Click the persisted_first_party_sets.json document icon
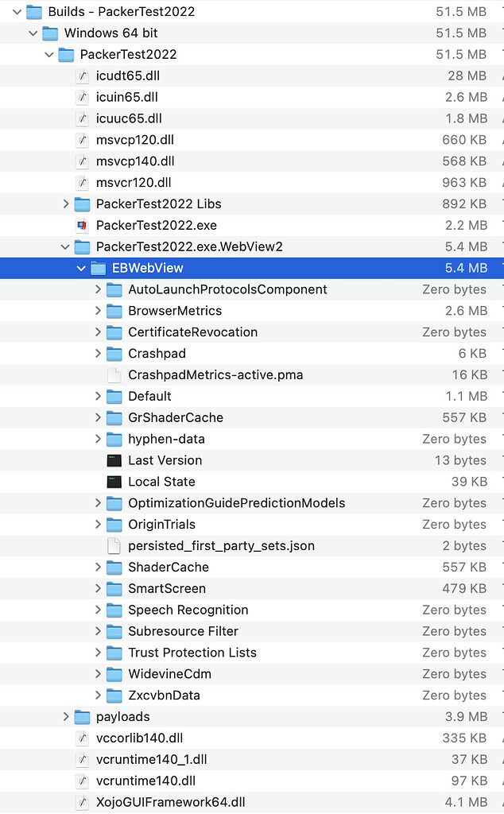The width and height of the screenshot is (504, 814). click(114, 546)
